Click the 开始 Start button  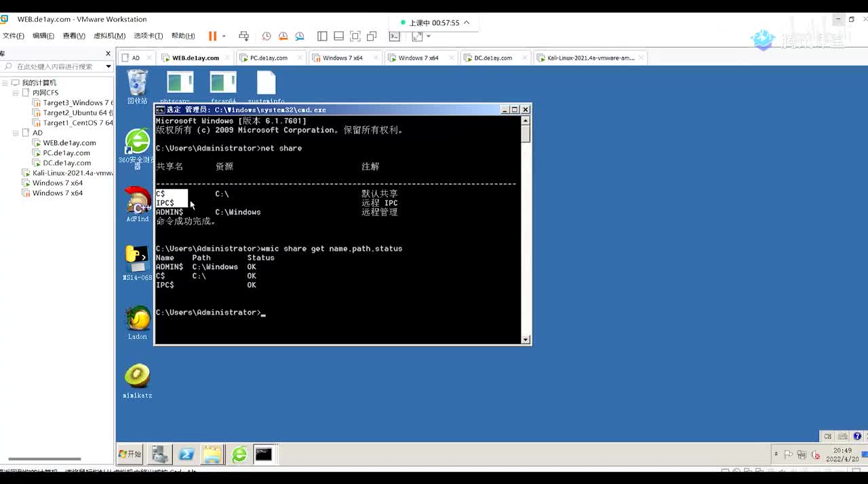(130, 454)
